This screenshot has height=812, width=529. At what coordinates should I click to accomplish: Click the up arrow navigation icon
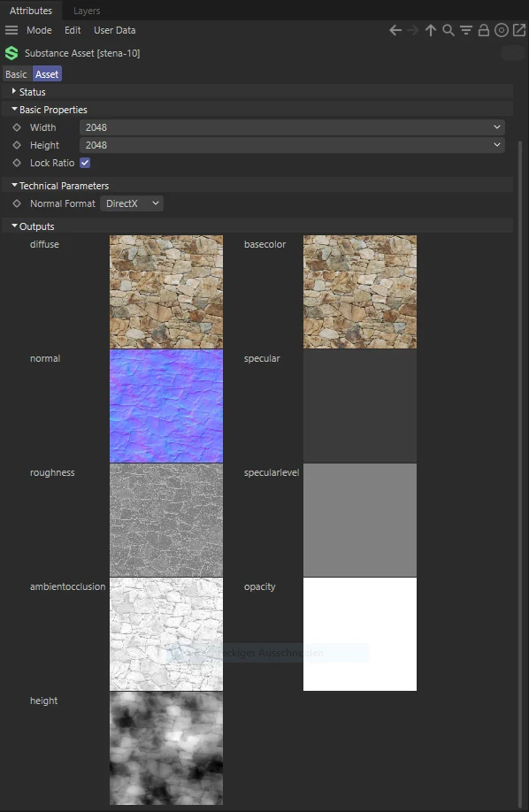pyautogui.click(x=431, y=31)
